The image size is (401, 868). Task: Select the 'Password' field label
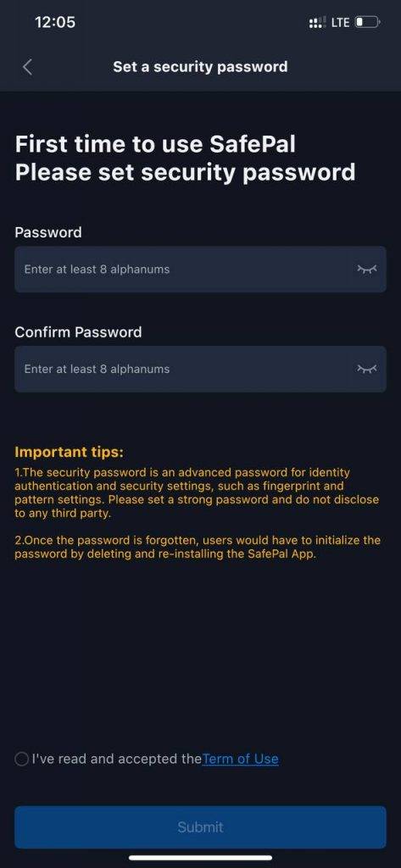click(x=48, y=232)
